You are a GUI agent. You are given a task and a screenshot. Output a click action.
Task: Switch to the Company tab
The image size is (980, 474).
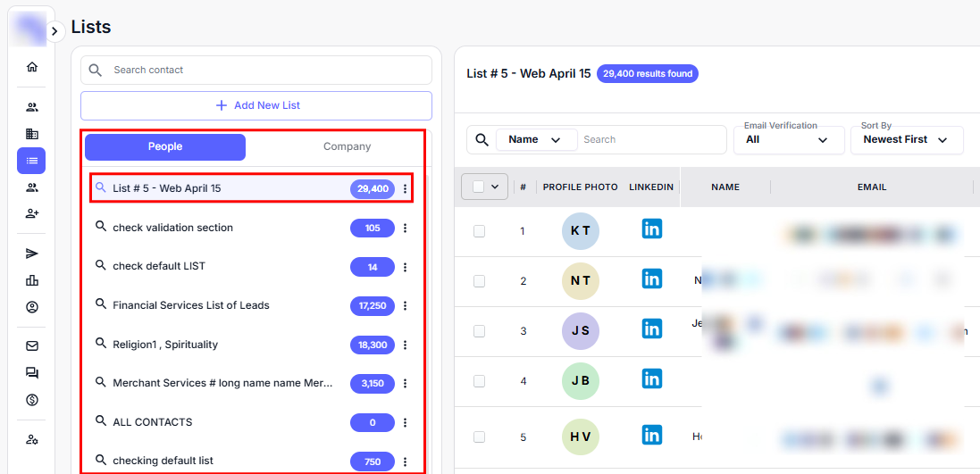pos(347,147)
